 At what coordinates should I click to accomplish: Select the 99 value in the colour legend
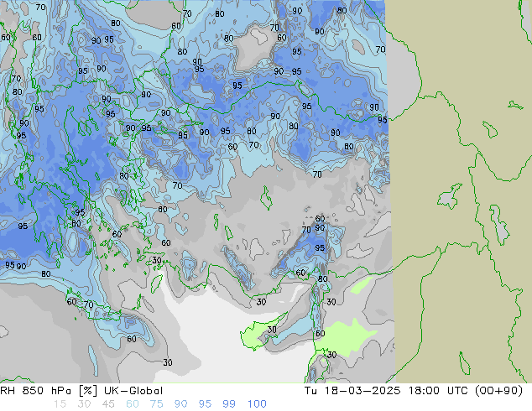pyautogui.click(x=229, y=404)
